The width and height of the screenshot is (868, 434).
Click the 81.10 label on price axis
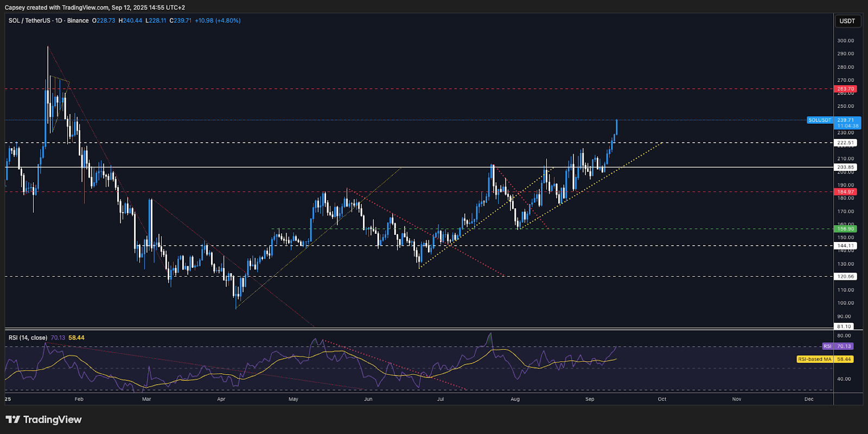844,327
